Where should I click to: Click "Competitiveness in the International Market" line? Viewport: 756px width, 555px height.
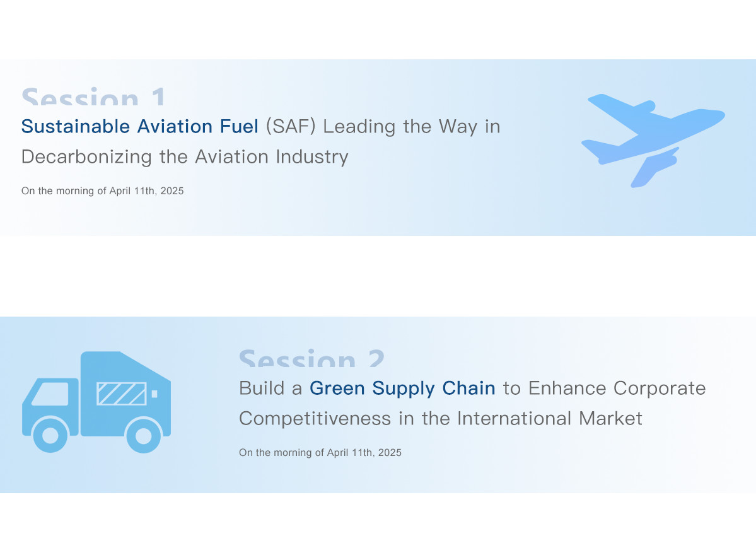point(441,418)
